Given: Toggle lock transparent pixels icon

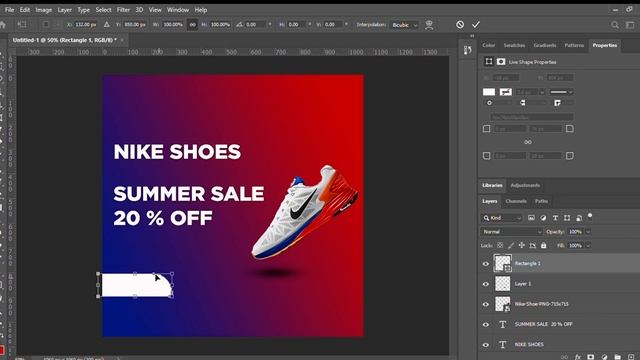Looking at the screenshot, I should pos(500,245).
